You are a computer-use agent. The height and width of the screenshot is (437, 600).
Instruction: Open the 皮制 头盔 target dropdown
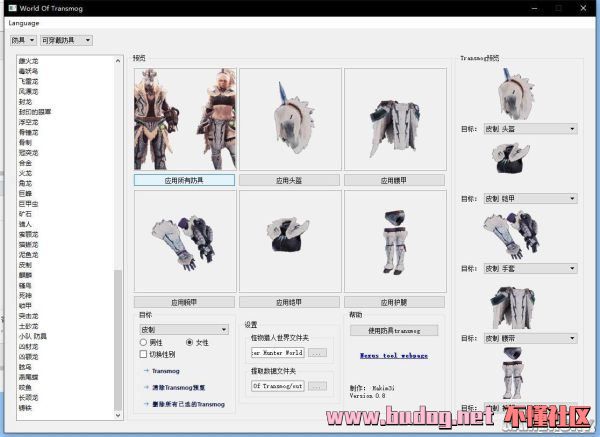coord(530,129)
